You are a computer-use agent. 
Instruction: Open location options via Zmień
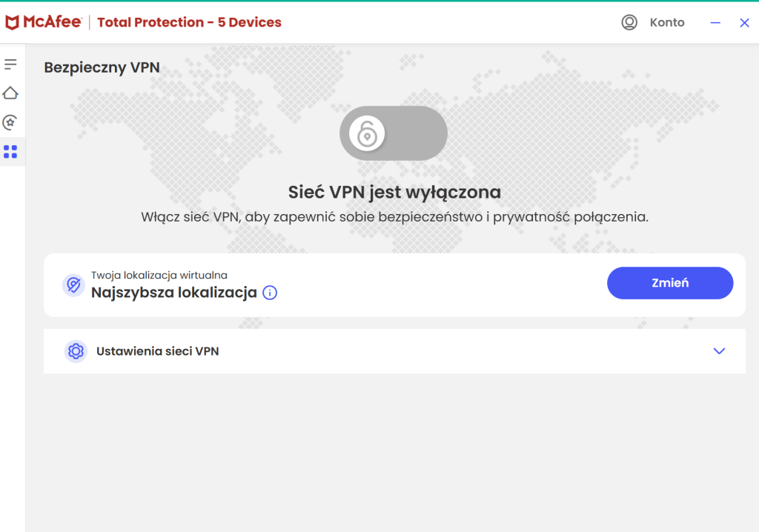(x=669, y=283)
